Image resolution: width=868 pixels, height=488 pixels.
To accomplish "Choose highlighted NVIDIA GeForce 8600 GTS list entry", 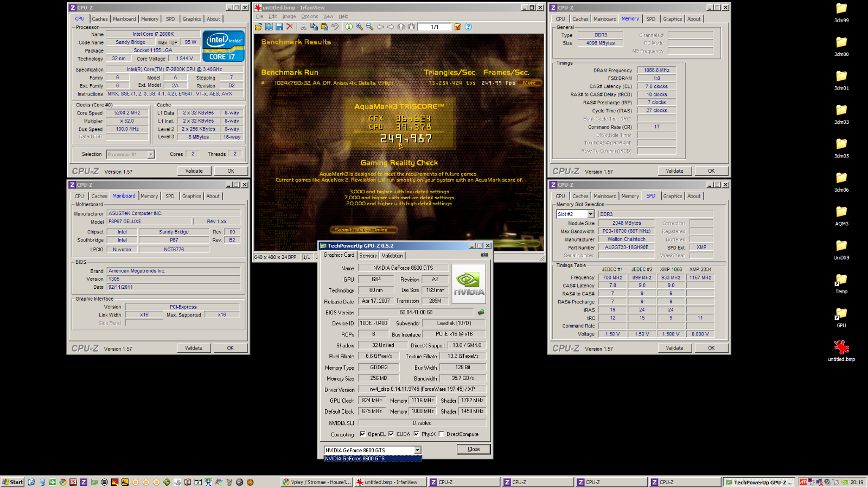I will (x=373, y=459).
